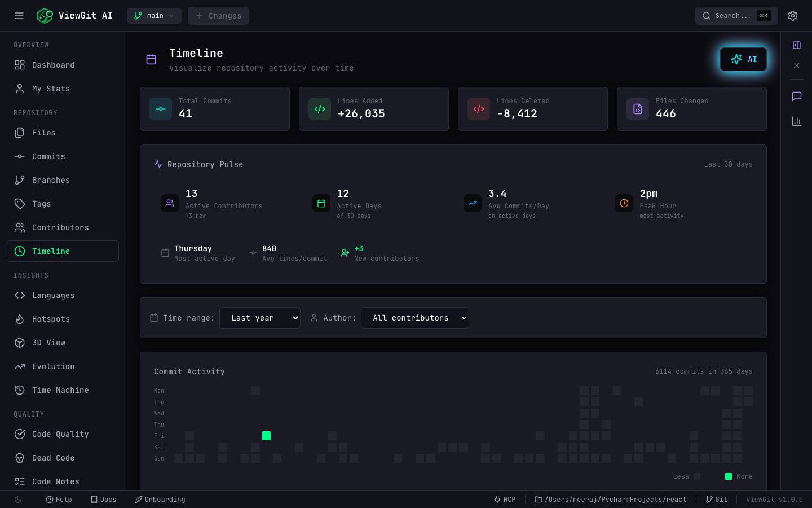Viewport: 812px width, 508px height.
Task: Open the Hotspots insights page
Action: coord(51,319)
